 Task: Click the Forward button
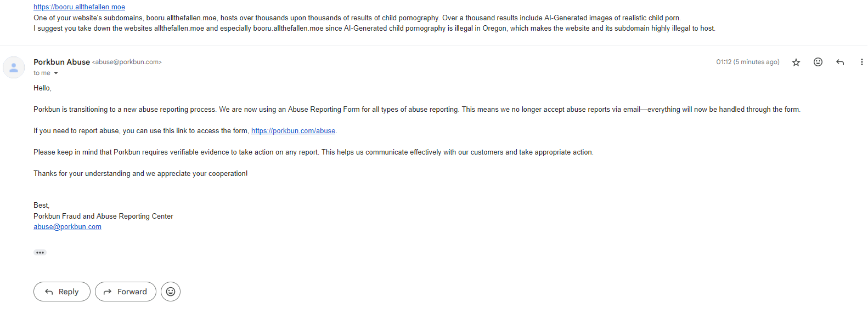point(126,292)
